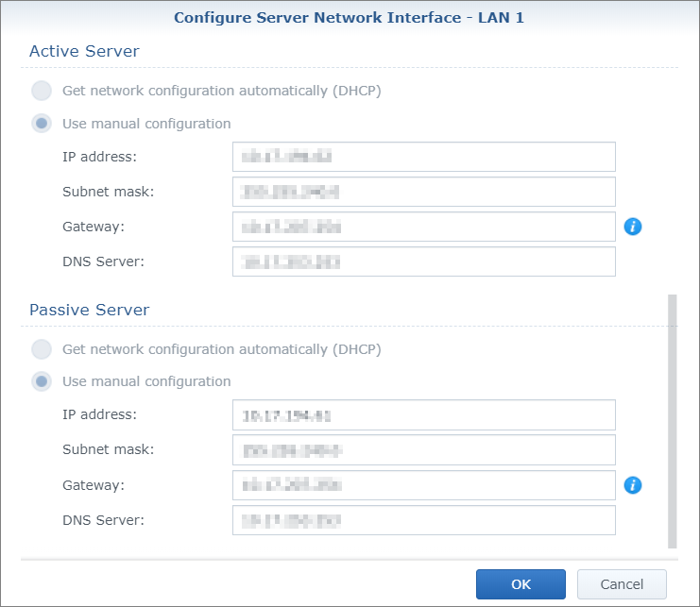Focus the Passive Server Subnet mask field
Viewport: 700px width, 607px height.
coord(423,450)
